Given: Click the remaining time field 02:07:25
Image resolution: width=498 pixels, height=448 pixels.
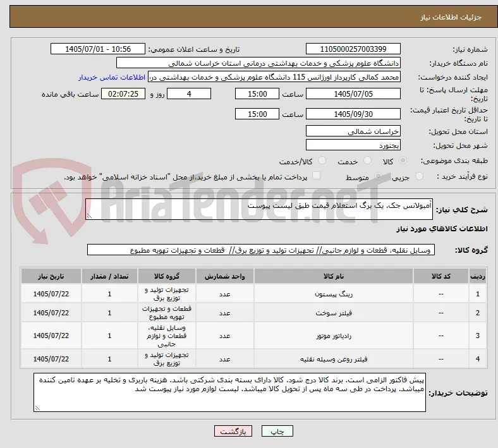Looking at the screenshot, I should click(x=123, y=94).
